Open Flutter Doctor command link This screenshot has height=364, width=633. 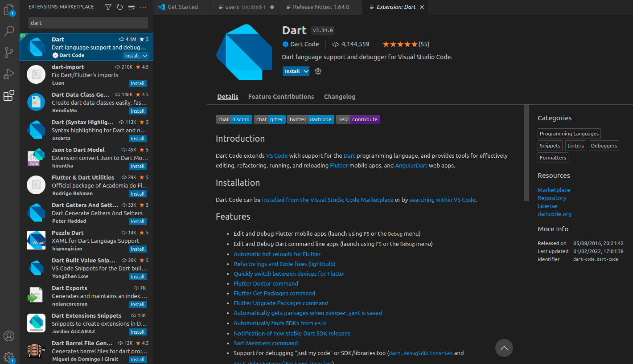pos(266,283)
